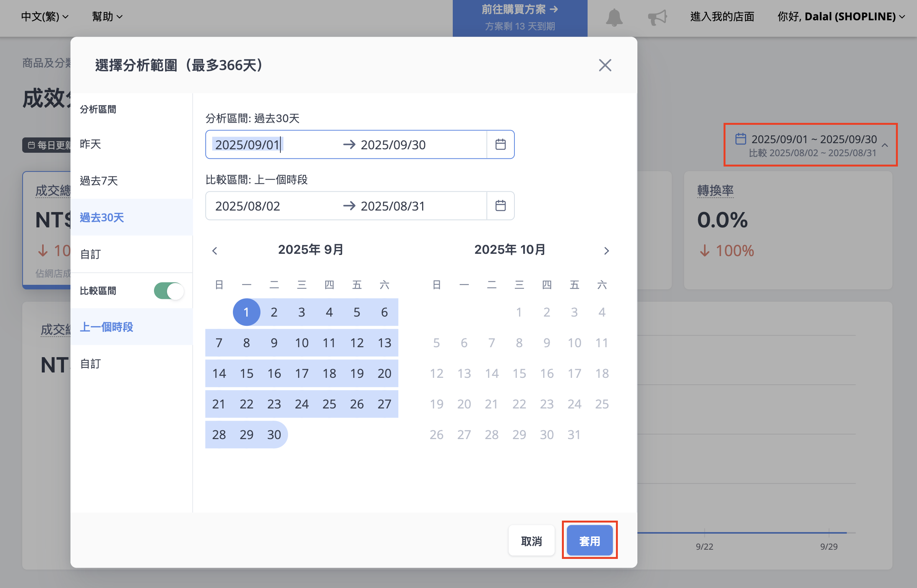Collapse the page date range selector

810,145
